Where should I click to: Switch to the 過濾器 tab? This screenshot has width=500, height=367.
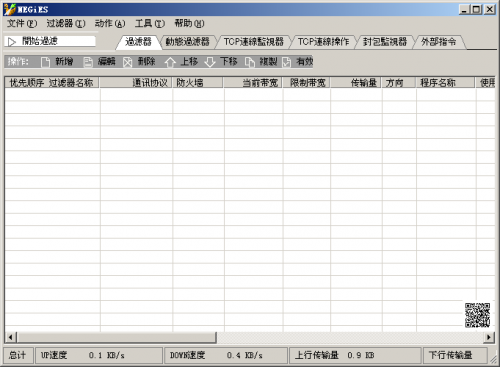138,42
